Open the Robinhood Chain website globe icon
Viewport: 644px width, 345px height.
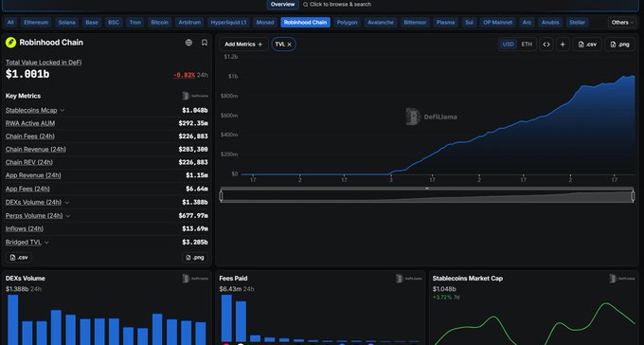click(x=188, y=43)
